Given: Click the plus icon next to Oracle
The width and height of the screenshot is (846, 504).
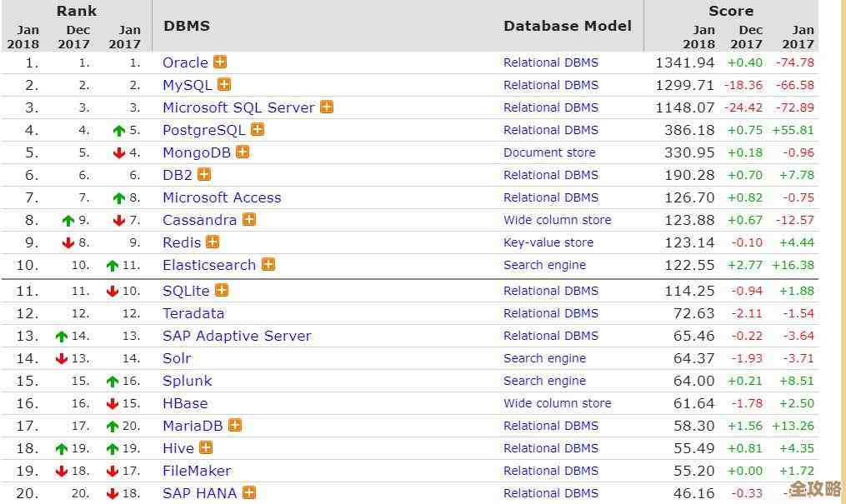Looking at the screenshot, I should [x=220, y=62].
